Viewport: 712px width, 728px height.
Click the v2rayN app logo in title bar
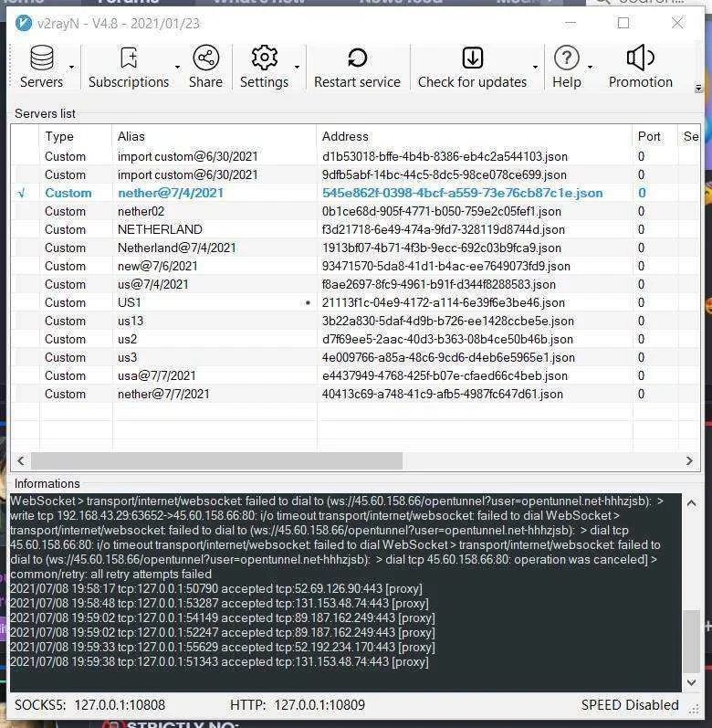pyautogui.click(x=24, y=23)
